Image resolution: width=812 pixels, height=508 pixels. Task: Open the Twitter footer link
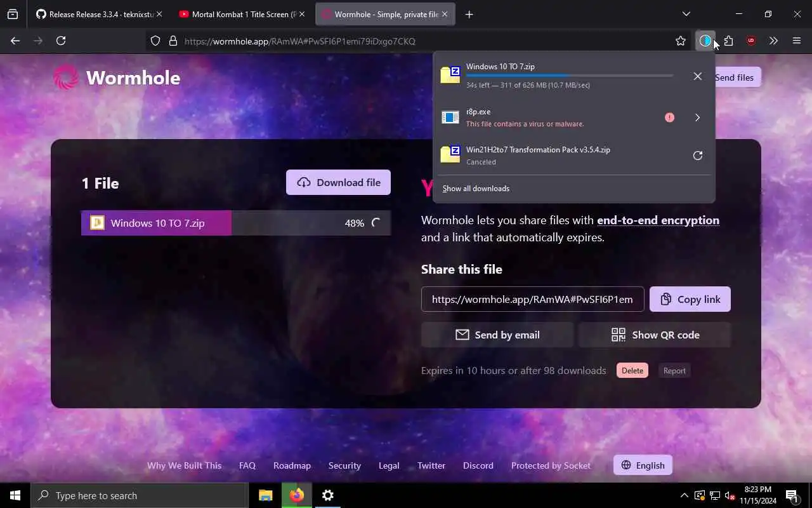click(x=431, y=465)
